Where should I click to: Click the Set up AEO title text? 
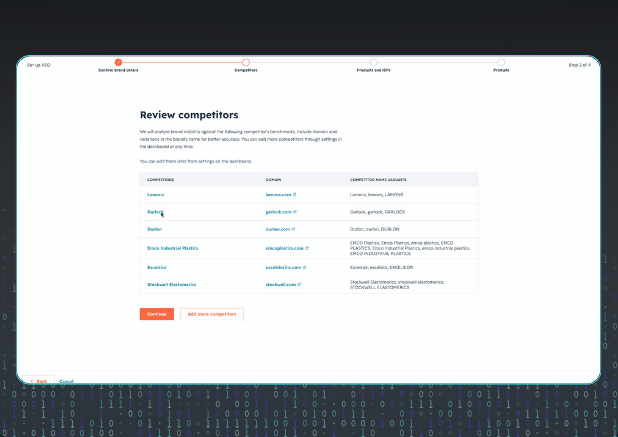point(39,65)
